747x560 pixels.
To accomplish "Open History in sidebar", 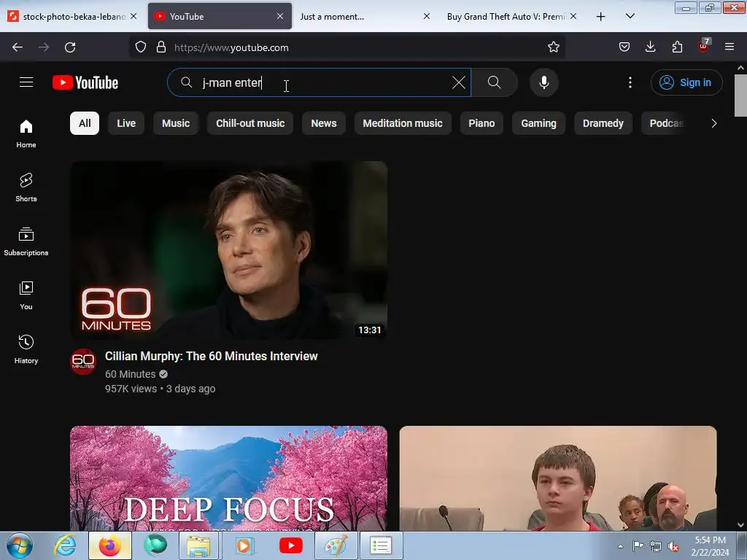I will coord(26,349).
